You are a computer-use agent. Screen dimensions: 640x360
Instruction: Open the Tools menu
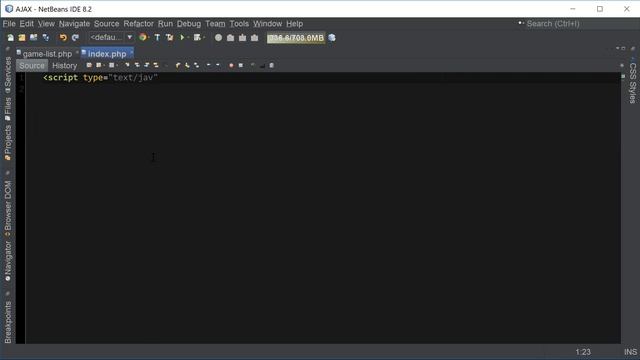(239, 24)
